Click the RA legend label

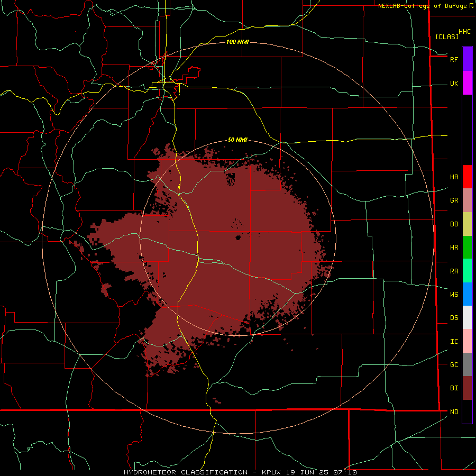454,271
